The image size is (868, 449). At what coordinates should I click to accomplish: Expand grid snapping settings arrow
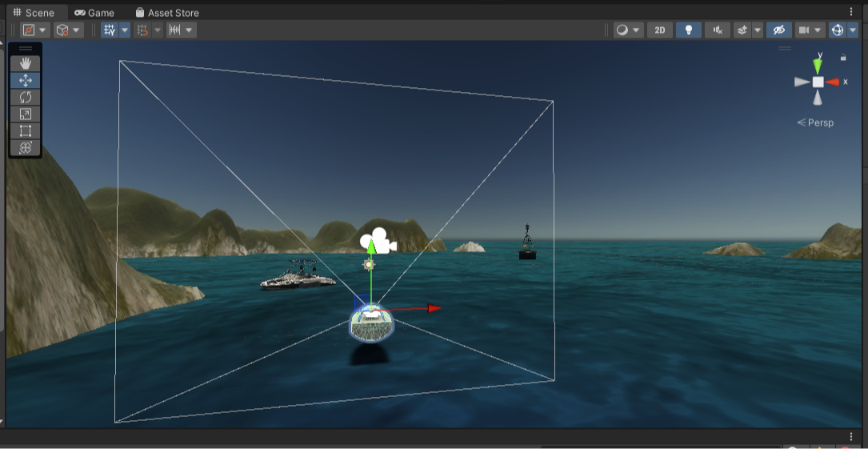pyautogui.click(x=158, y=30)
